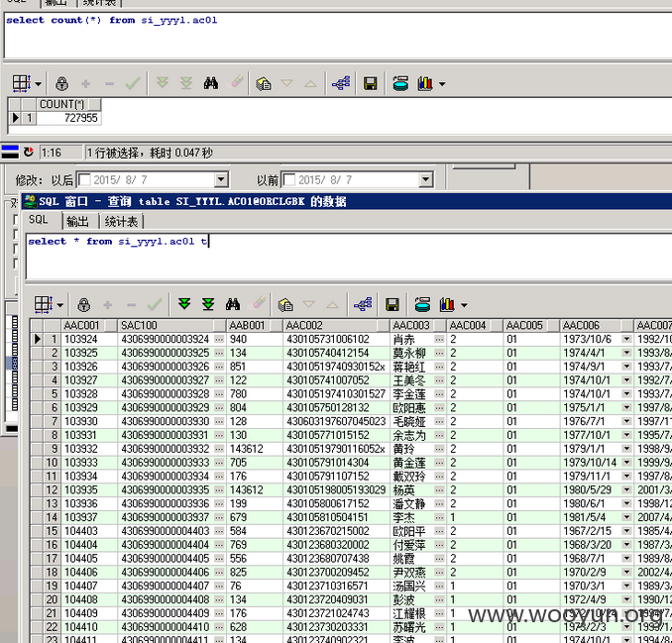Click binoculars find icon in upper toolbar
The width and height of the screenshot is (672, 643).
210,83
